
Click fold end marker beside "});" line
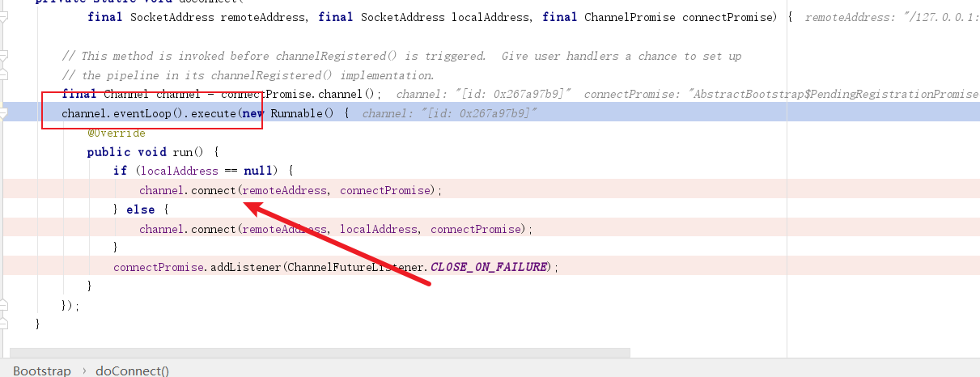(x=5, y=305)
